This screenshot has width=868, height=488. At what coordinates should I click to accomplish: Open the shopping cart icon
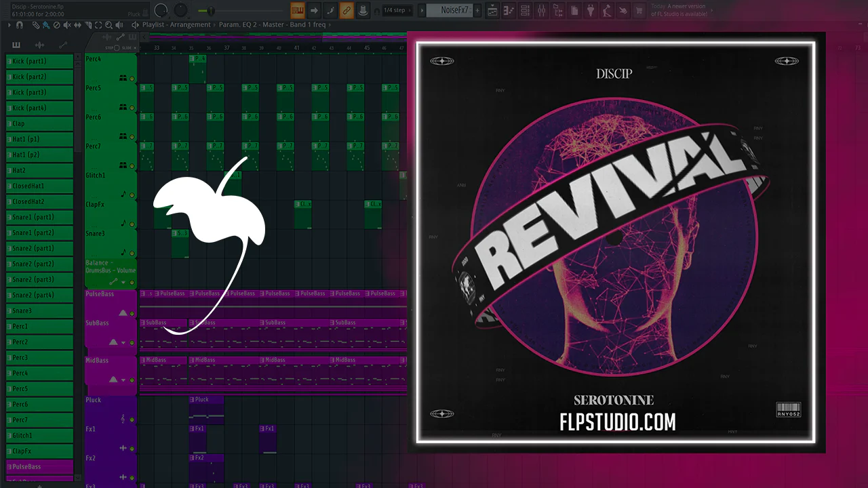coord(639,10)
